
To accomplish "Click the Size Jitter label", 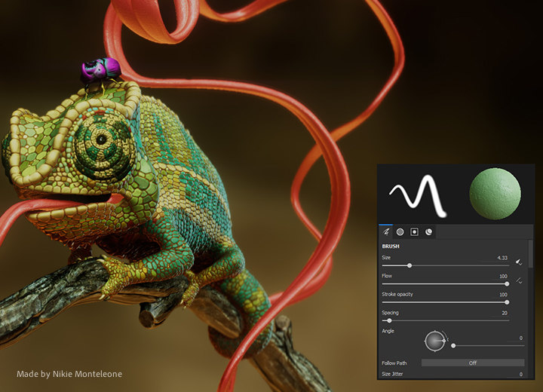I will pyautogui.click(x=392, y=374).
